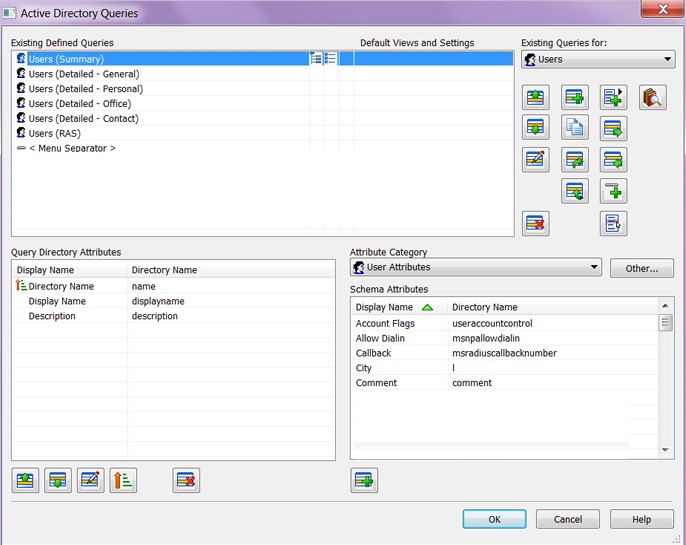Image resolution: width=686 pixels, height=545 pixels.
Task: Sort Schema Attributes by Display Name column
Action: [x=399, y=307]
